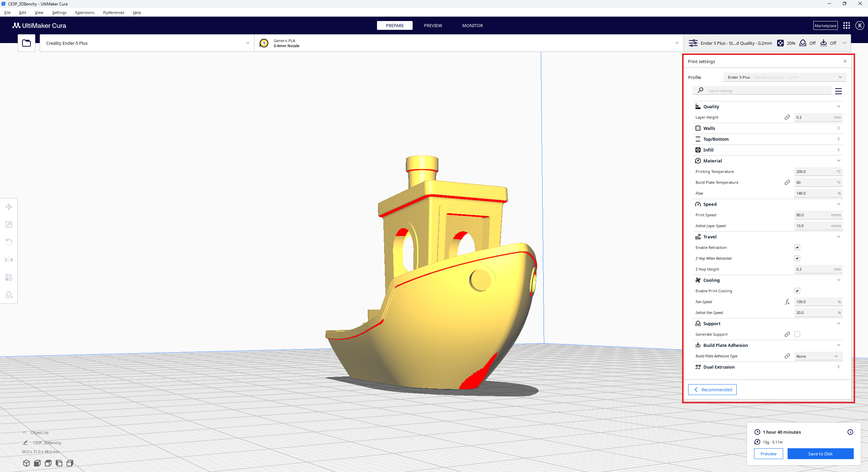Open the UltiMaker apps grid icon
The image size is (868, 472).
click(846, 25)
